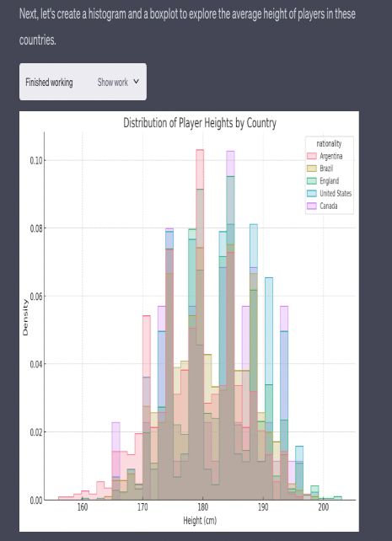The height and width of the screenshot is (541, 392).
Task: Click the tallest pink Argentina bar near 180
Action: point(200,169)
